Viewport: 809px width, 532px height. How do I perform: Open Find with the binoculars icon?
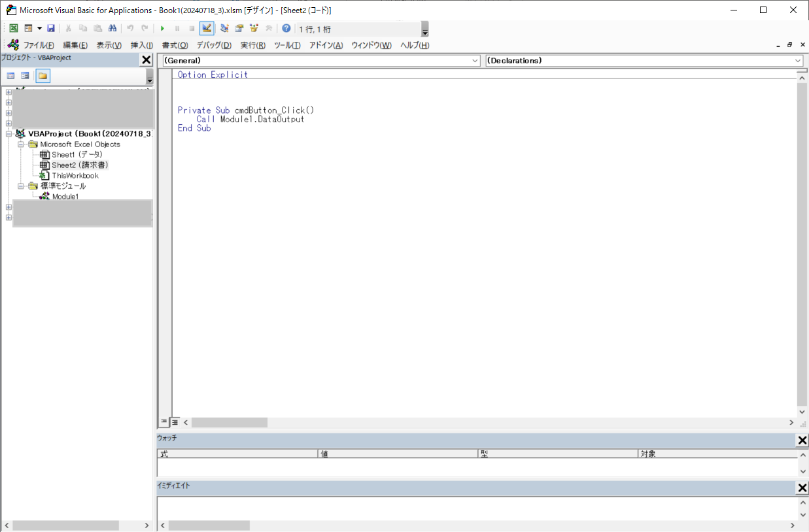pos(112,29)
